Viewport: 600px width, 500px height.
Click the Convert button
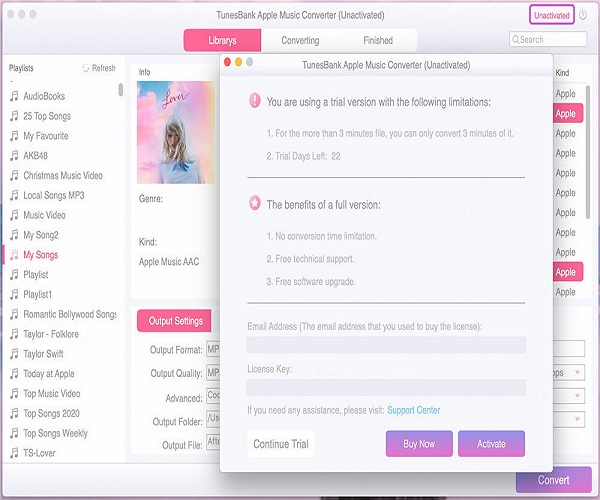554,480
